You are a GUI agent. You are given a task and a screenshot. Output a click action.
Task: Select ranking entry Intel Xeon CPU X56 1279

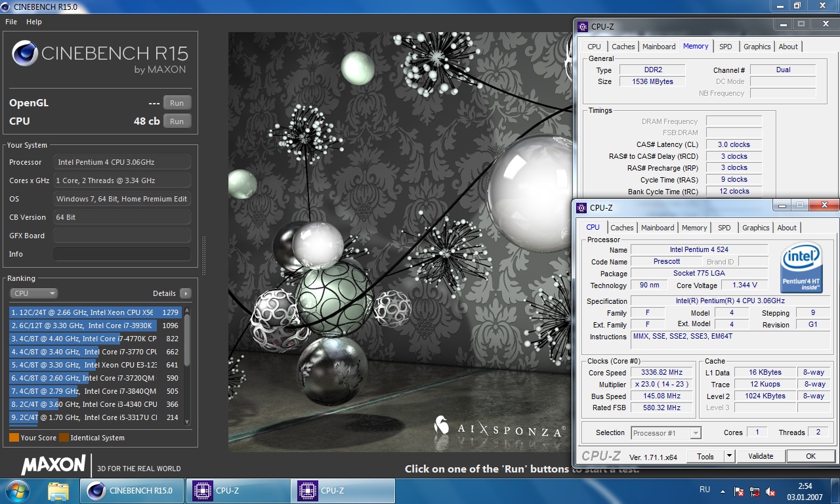[x=95, y=312]
